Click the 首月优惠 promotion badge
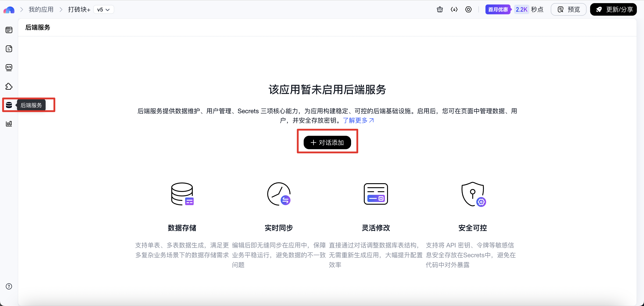Image resolution: width=644 pixels, height=306 pixels. tap(498, 10)
